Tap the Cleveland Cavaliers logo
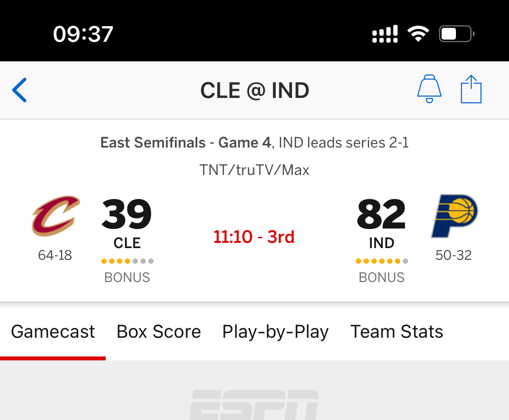Viewport: 509px width, 420px height. 56,216
